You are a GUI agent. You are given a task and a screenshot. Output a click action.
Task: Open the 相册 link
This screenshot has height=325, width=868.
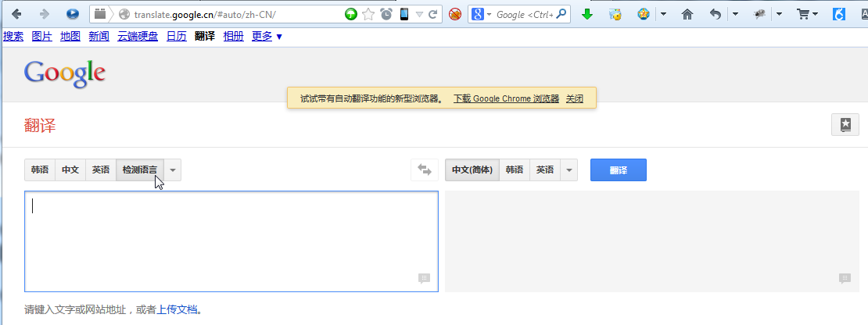[x=233, y=37]
